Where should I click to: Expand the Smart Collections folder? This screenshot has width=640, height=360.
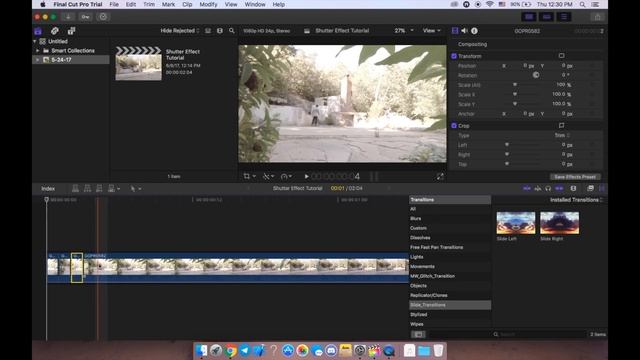coord(38,51)
